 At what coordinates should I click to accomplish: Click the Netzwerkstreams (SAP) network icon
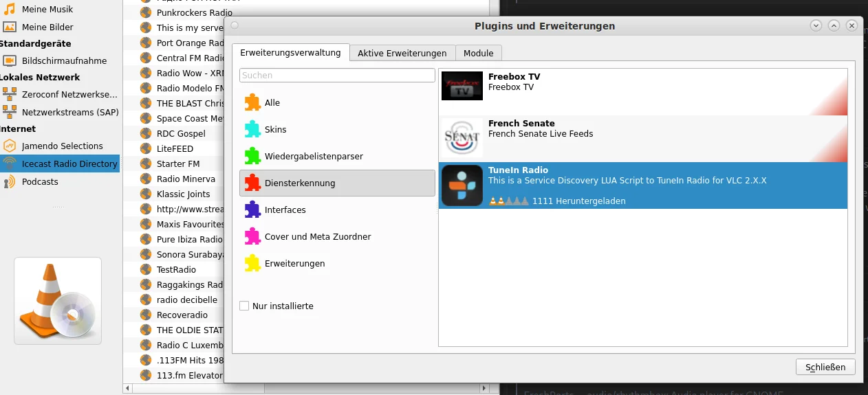pyautogui.click(x=10, y=112)
